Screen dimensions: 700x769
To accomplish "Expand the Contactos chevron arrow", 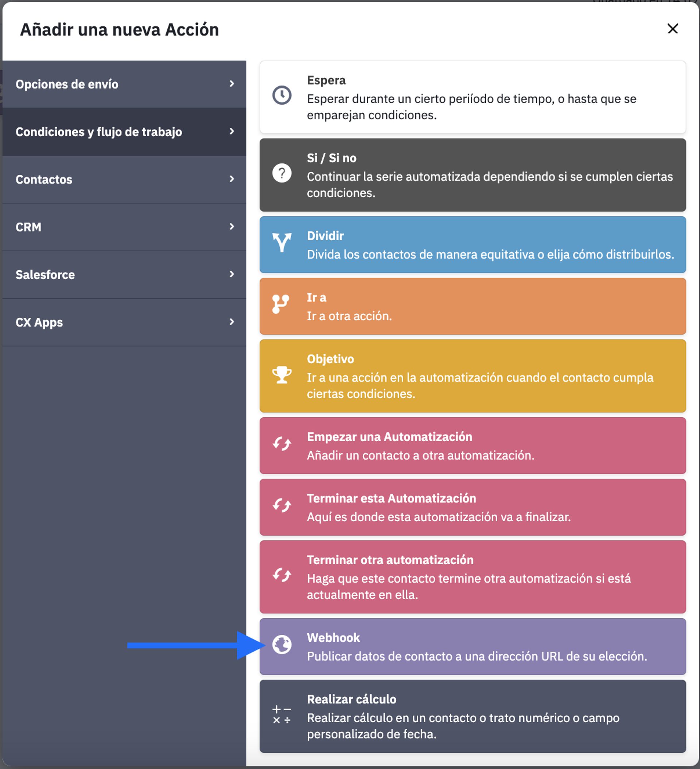I will click(232, 179).
